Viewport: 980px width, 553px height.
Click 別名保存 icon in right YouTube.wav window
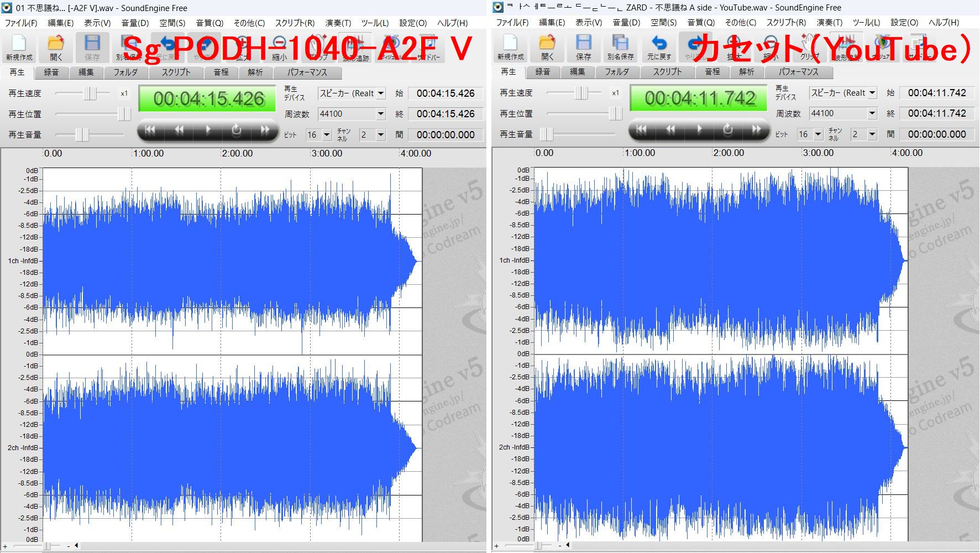click(x=620, y=47)
